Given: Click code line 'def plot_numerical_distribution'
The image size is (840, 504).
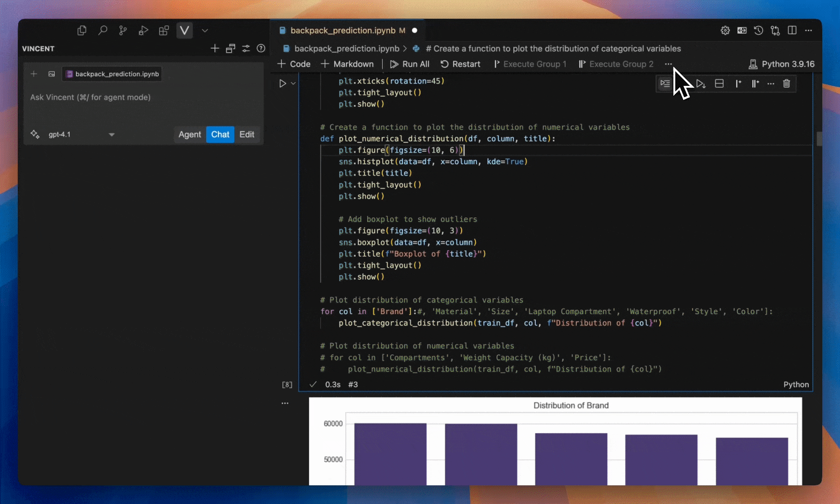Looking at the screenshot, I should pos(438,139).
